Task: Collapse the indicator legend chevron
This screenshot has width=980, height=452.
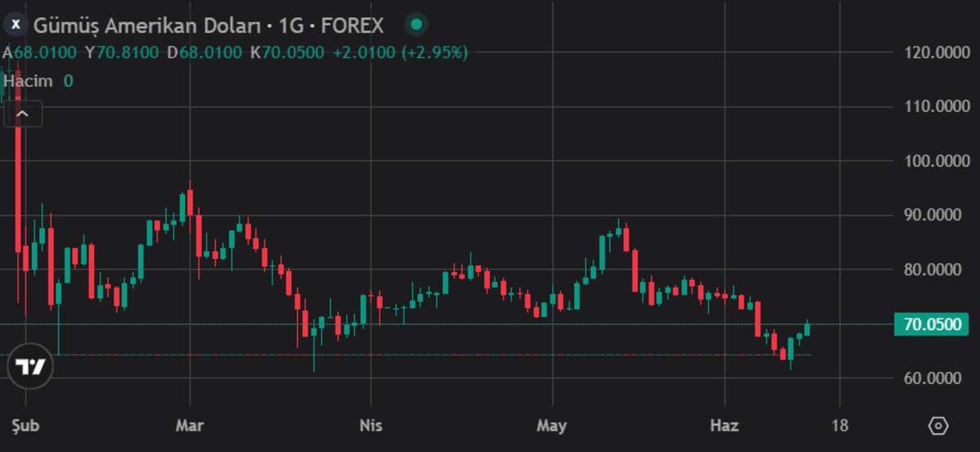Action: coord(23,114)
